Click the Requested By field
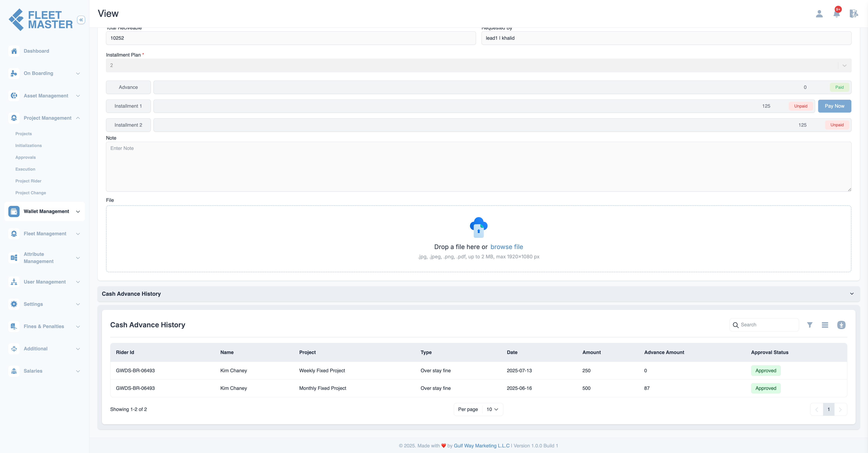The height and width of the screenshot is (453, 868). tap(666, 38)
